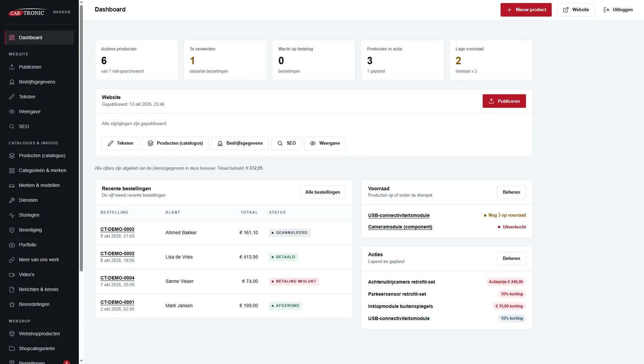Screen dimensions: 644x364
Task: Click the Producten (catalogus) layers icon in sidebar
Action: 12,156
